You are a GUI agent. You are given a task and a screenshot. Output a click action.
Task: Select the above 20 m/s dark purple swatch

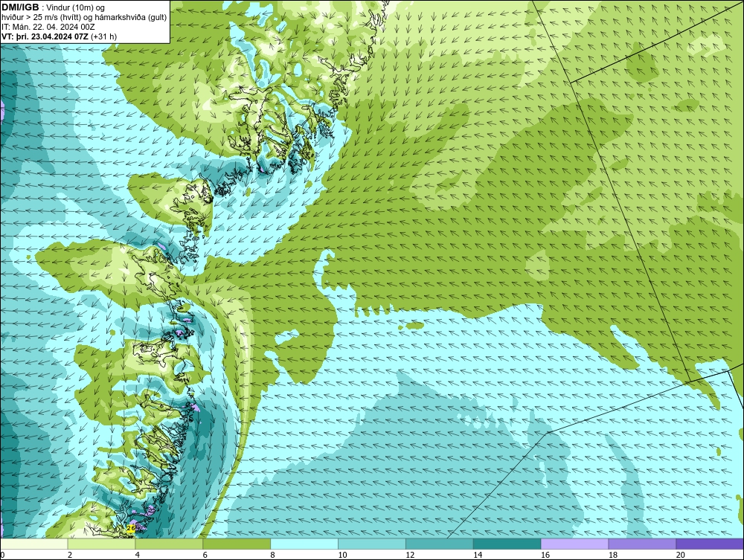[710, 544]
